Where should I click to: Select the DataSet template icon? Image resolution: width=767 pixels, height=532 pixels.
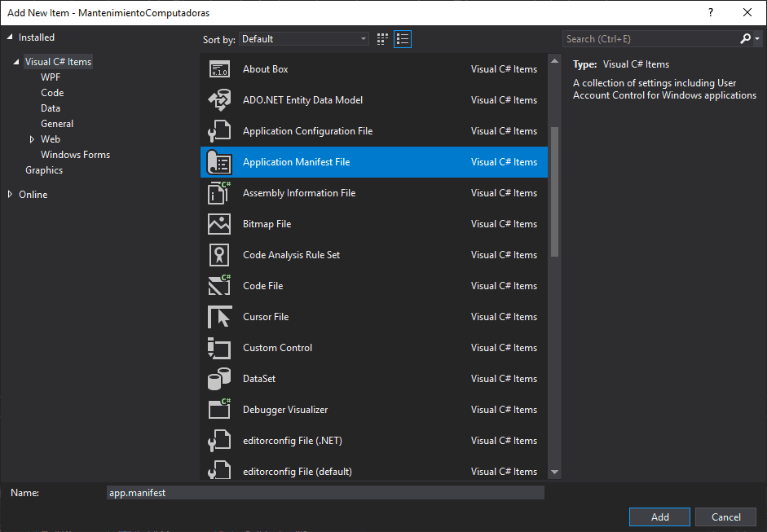click(x=218, y=378)
